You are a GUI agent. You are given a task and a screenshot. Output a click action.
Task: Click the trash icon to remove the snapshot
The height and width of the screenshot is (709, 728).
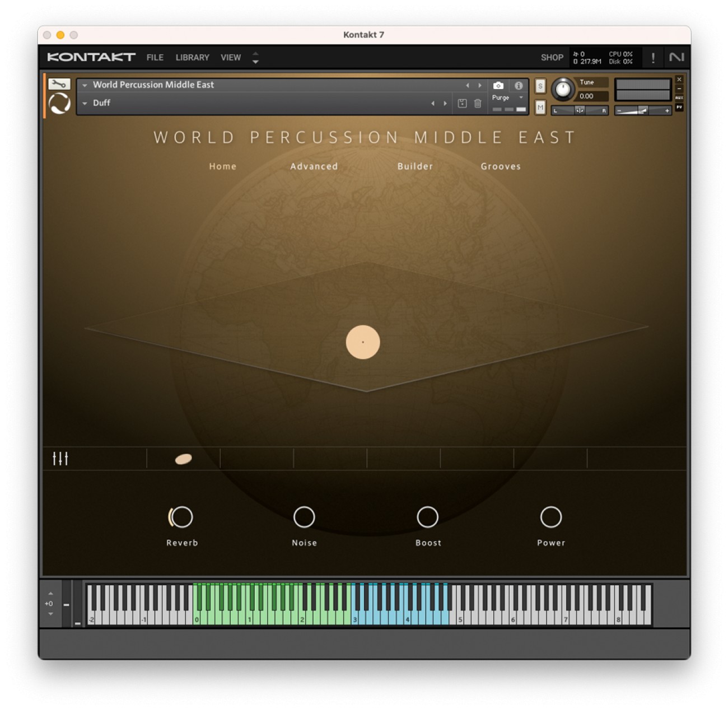(477, 104)
